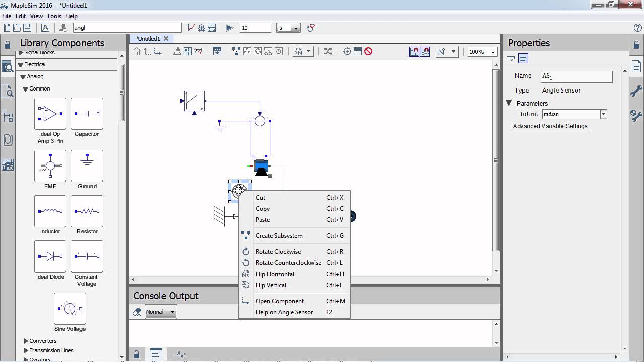
Task: Open Advanced Variable Settings link
Action: 550,126
